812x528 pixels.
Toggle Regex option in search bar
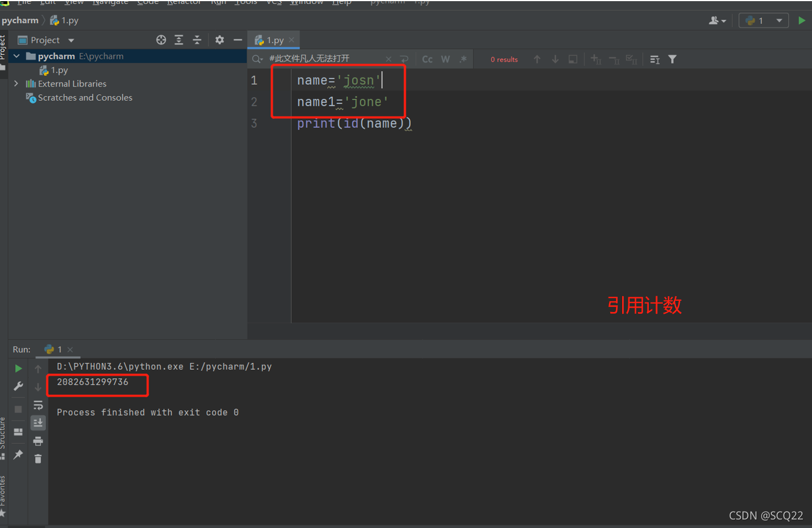pos(463,59)
